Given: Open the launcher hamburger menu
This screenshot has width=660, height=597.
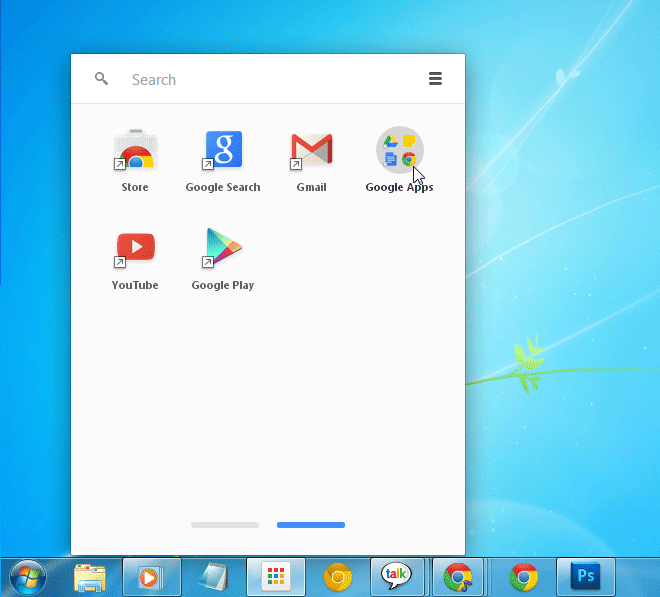Looking at the screenshot, I should tap(435, 78).
